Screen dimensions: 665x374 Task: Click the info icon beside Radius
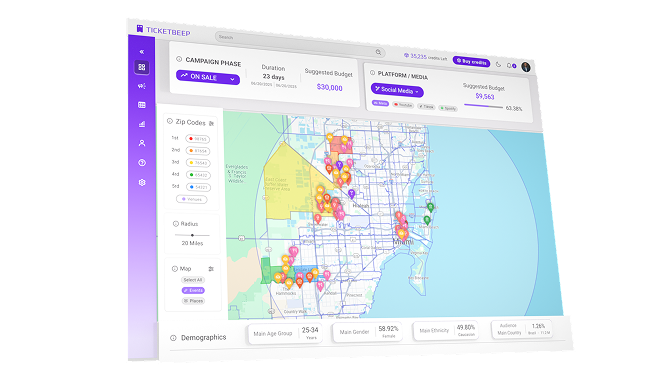[176, 223]
